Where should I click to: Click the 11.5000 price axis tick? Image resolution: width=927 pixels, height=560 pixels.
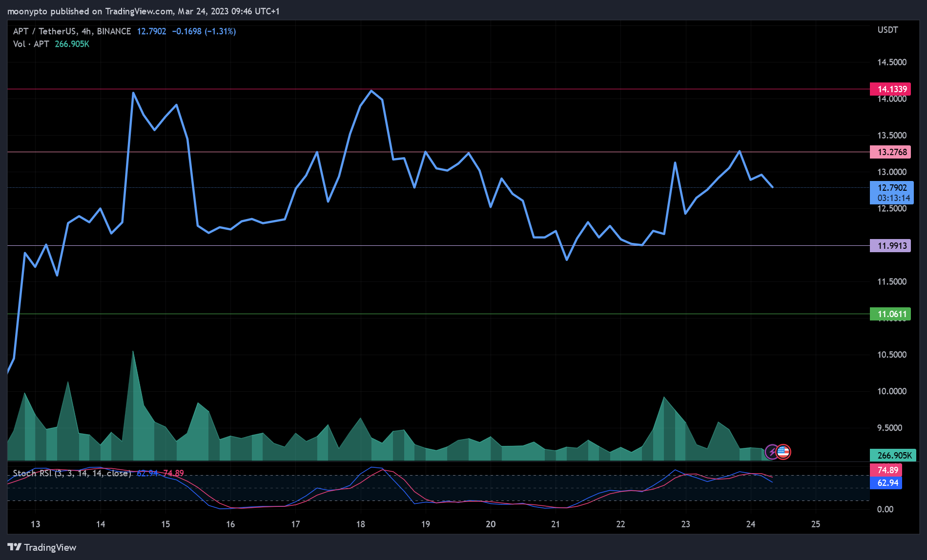891,281
